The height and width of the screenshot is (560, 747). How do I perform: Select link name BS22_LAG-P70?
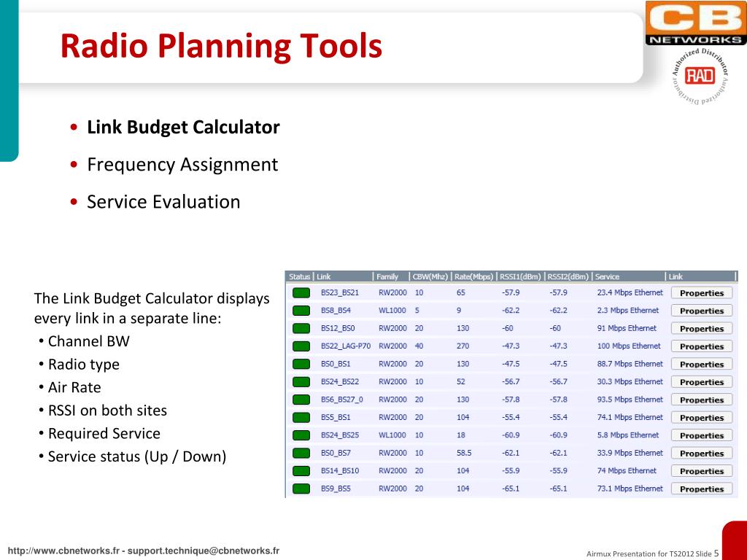[345, 346]
